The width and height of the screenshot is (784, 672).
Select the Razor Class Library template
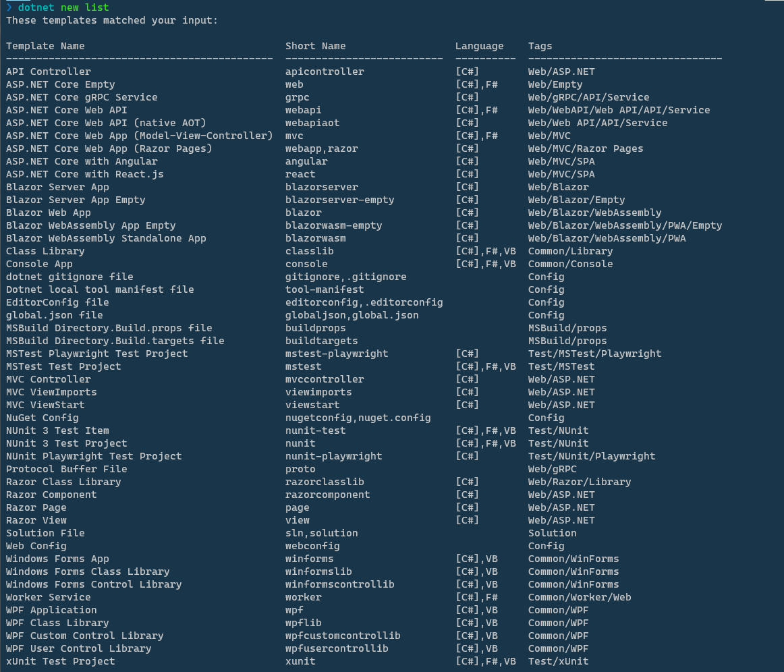tap(63, 482)
